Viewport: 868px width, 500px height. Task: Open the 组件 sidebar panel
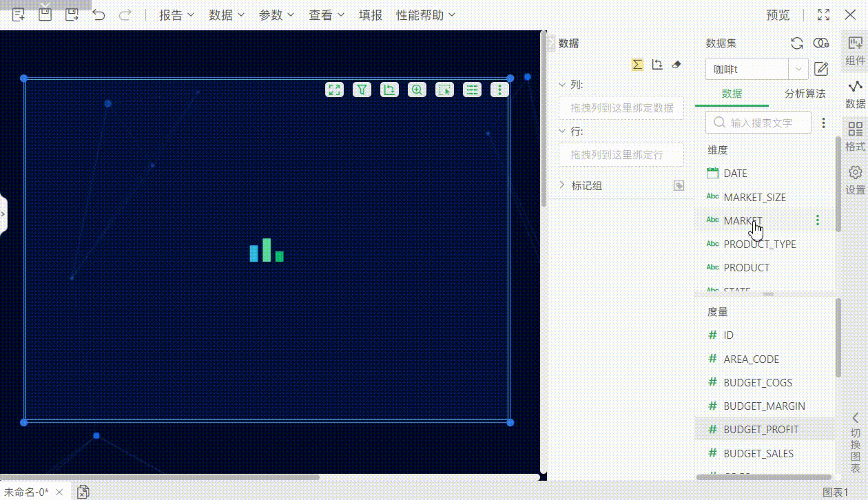pos(855,51)
